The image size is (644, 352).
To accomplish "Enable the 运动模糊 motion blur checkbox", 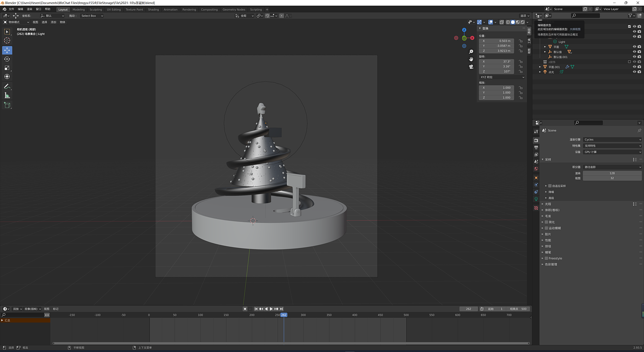I will coord(546,228).
